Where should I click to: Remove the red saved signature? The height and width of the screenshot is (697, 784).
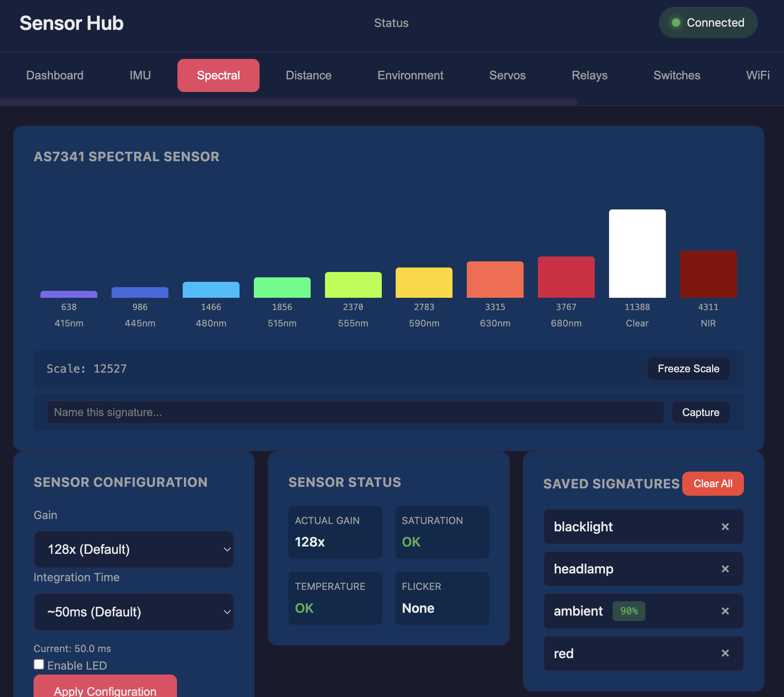pos(725,653)
